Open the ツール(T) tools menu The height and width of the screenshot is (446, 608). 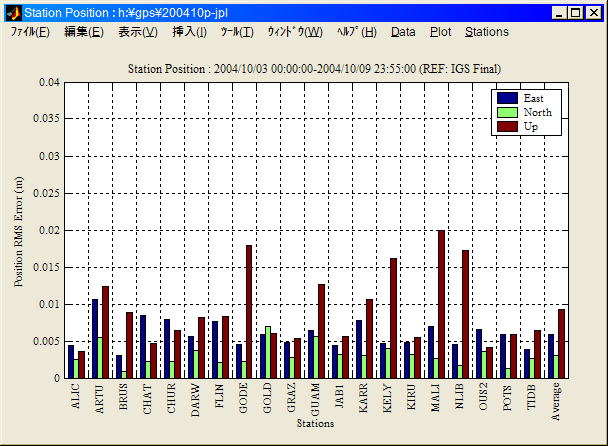tap(237, 32)
